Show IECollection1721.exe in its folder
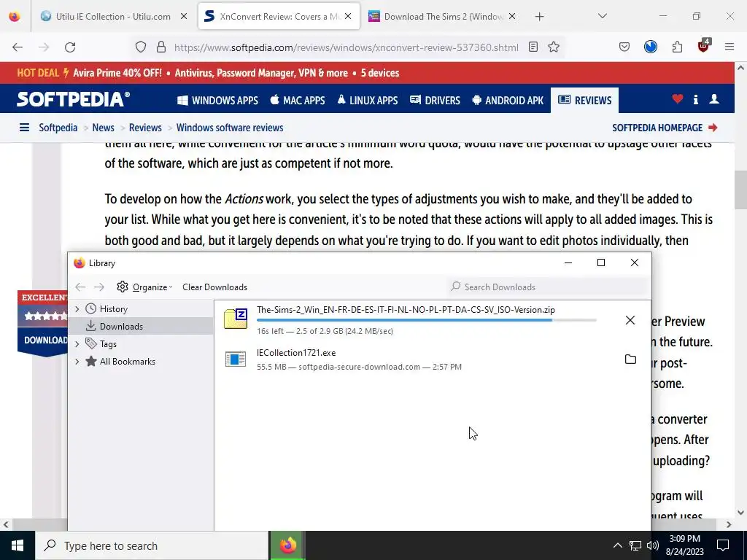Image resolution: width=747 pixels, height=560 pixels. pyautogui.click(x=630, y=359)
